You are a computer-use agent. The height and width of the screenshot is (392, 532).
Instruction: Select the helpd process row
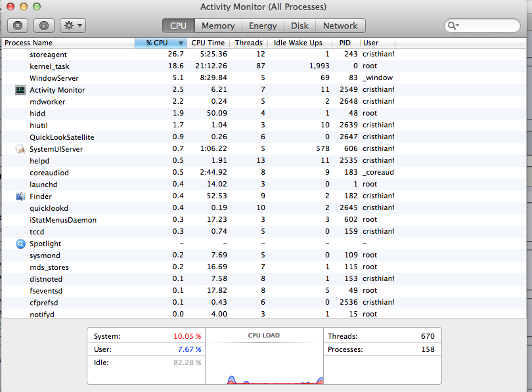coord(264,161)
